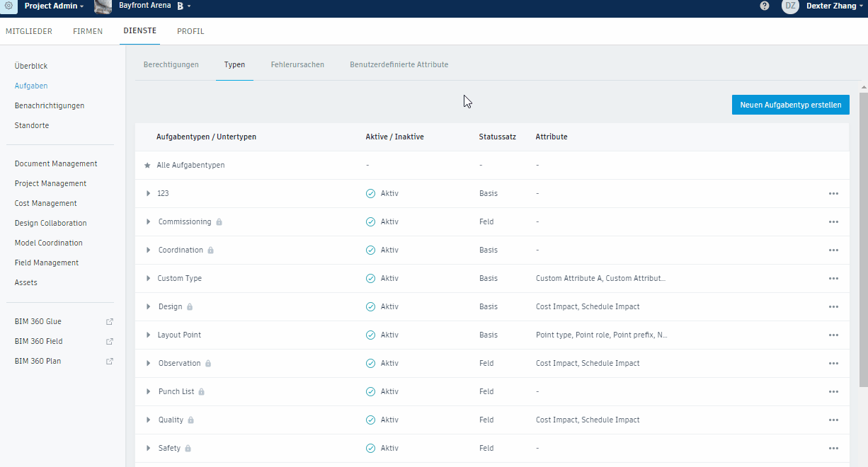Open the Project Admin dropdown

[x=54, y=6]
